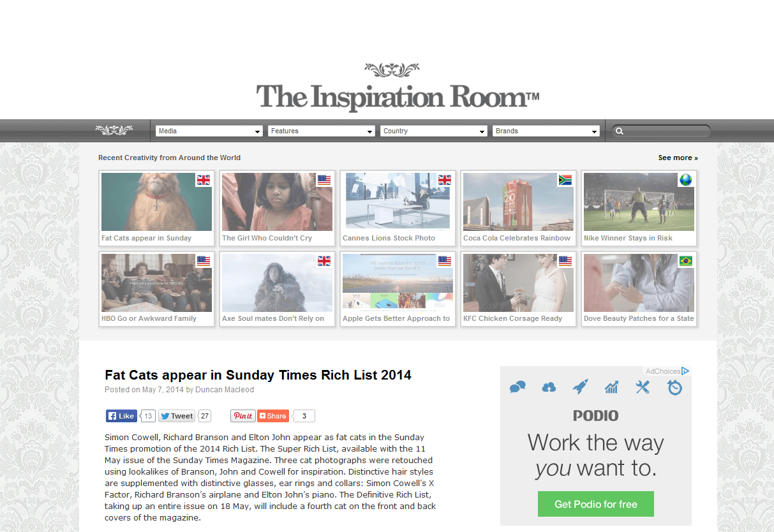Open the HBO Go or Awkward Family thumbnail
Viewport: 774px width, 532px height.
(156, 289)
